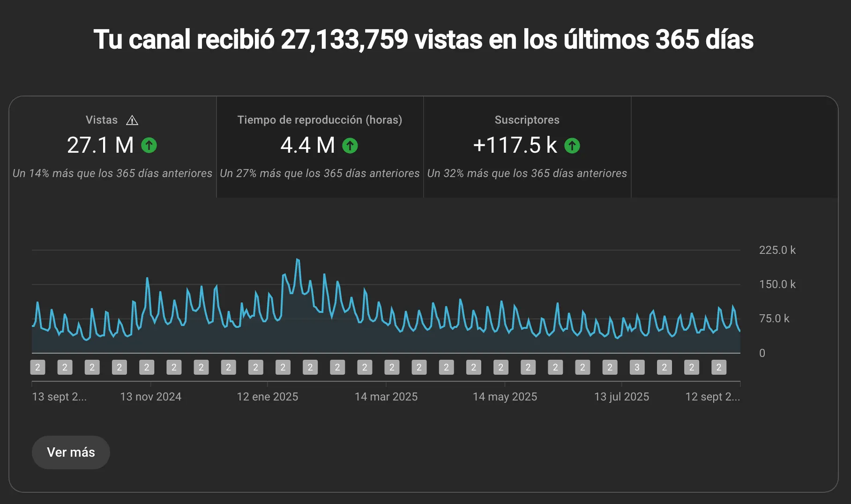The image size is (851, 504).
Task: Switch to the Vistas tab
Action: (x=112, y=147)
